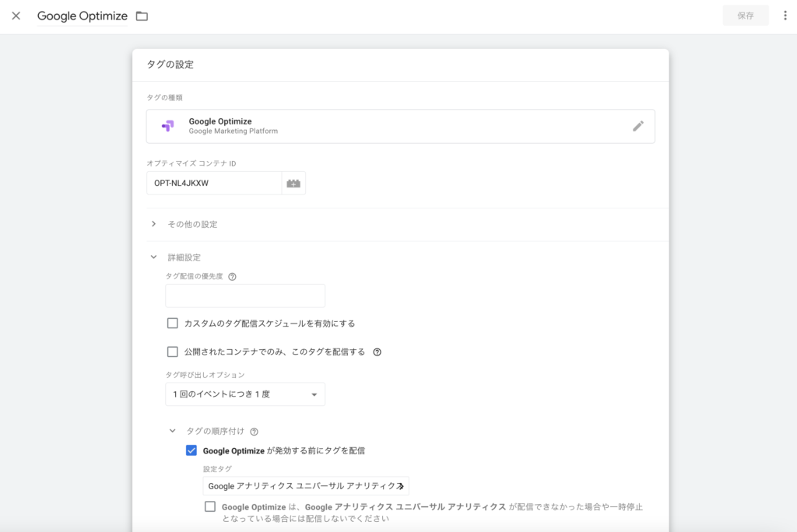Screen dimensions: 797x532
Task: Click the タグの種類 label
Action: (x=165, y=97)
